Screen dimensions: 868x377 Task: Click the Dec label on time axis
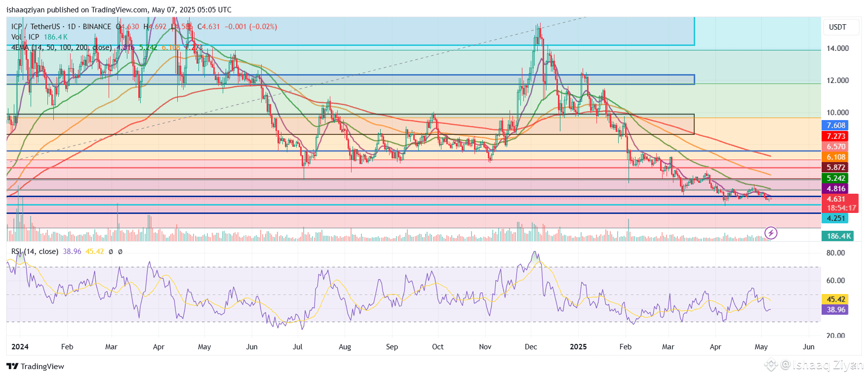(x=531, y=347)
